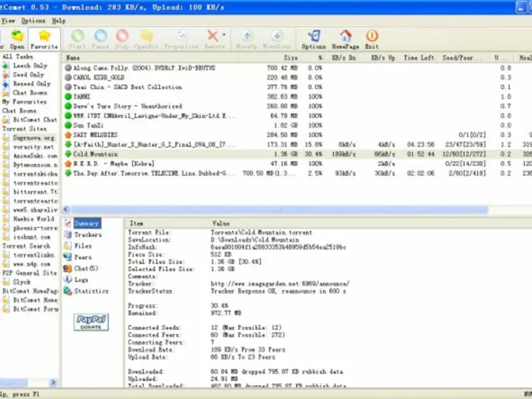Image resolution: width=532 pixels, height=399 pixels.
Task: Click the Item column header in details
Action: click(x=167, y=223)
